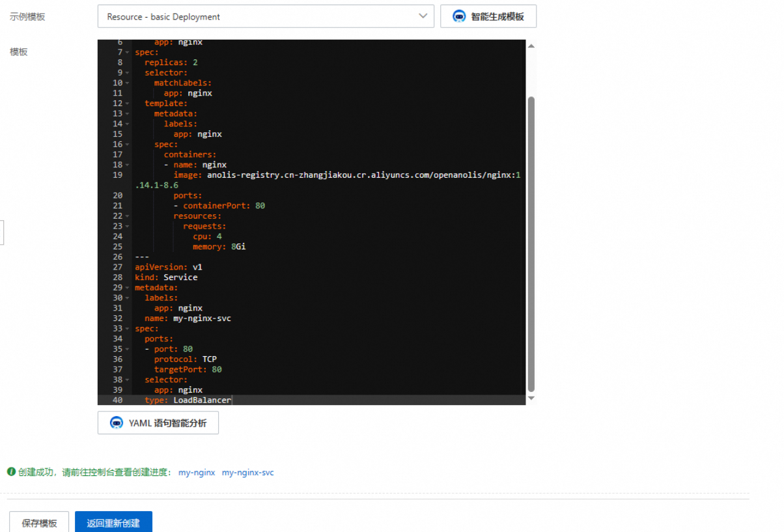The height and width of the screenshot is (532, 784).
Task: Click the editor scroll-up arrow
Action: 531,46
